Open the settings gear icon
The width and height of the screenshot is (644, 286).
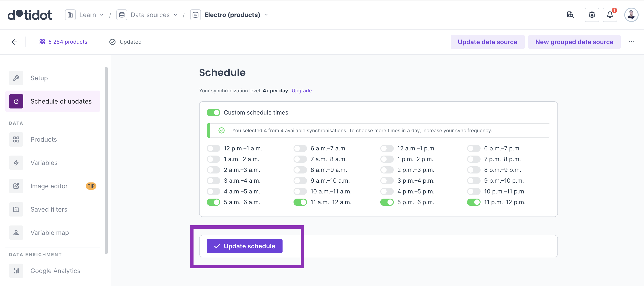point(592,15)
